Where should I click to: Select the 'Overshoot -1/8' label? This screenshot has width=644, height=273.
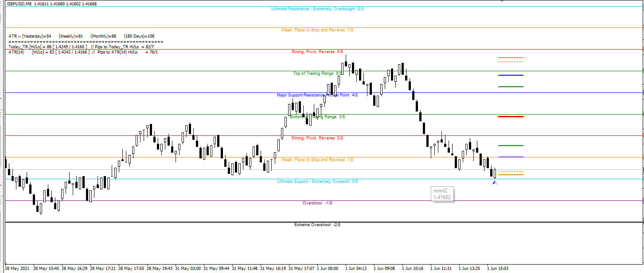317,203
